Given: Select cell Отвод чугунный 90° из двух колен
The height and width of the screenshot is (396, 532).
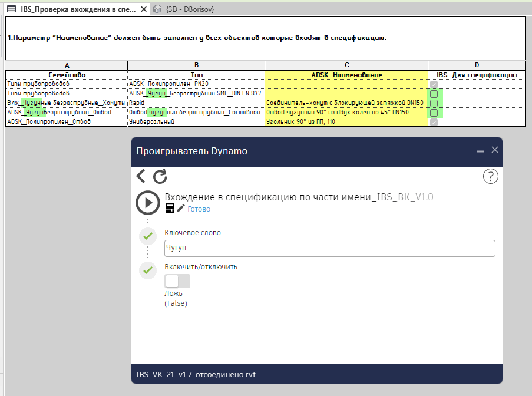Looking at the screenshot, I should tap(347, 113).
